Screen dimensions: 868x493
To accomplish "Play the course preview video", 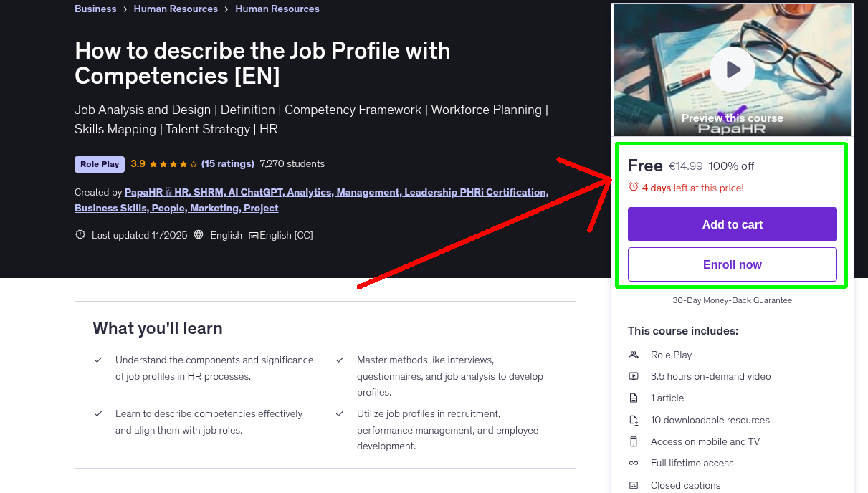I will click(x=732, y=69).
